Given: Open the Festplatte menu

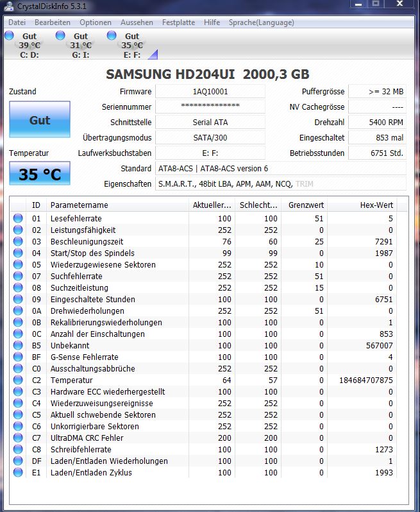Looking at the screenshot, I should pyautogui.click(x=178, y=22).
